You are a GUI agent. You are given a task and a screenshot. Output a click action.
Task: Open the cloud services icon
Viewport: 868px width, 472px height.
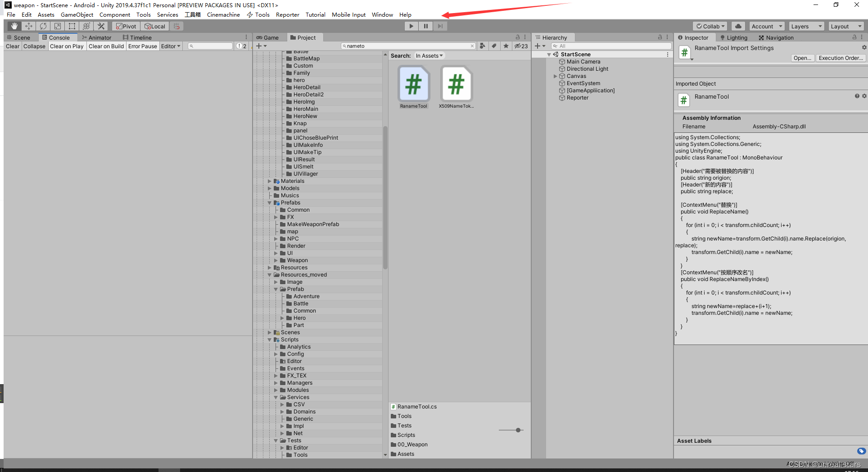738,26
